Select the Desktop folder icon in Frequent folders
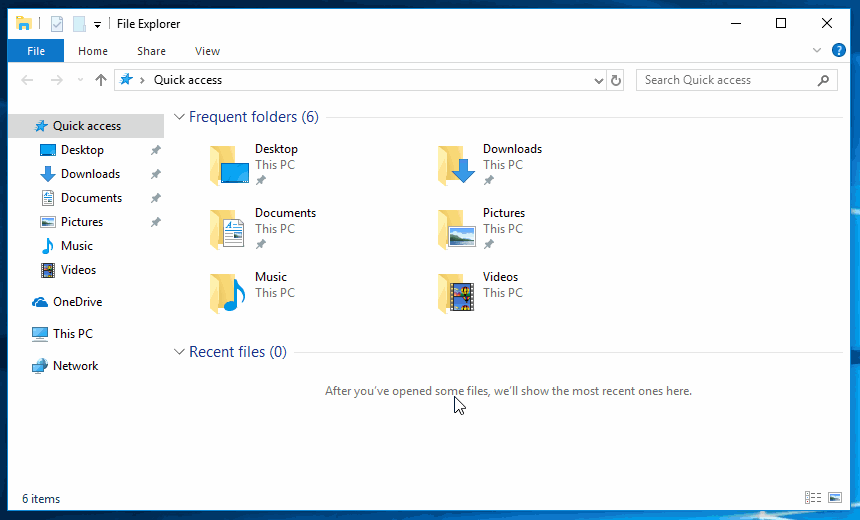 tap(229, 165)
